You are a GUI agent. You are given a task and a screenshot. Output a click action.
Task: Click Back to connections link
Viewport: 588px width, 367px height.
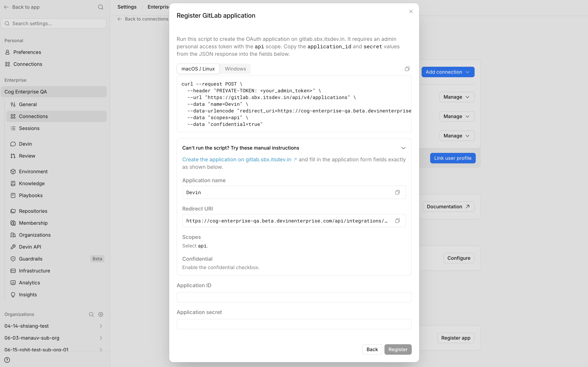click(x=143, y=19)
